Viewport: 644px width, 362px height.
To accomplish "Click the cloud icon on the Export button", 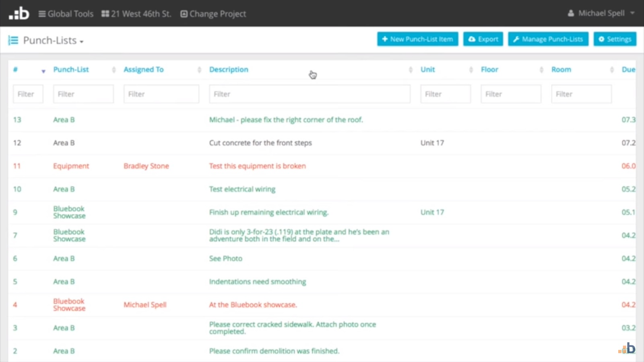I will (x=472, y=39).
